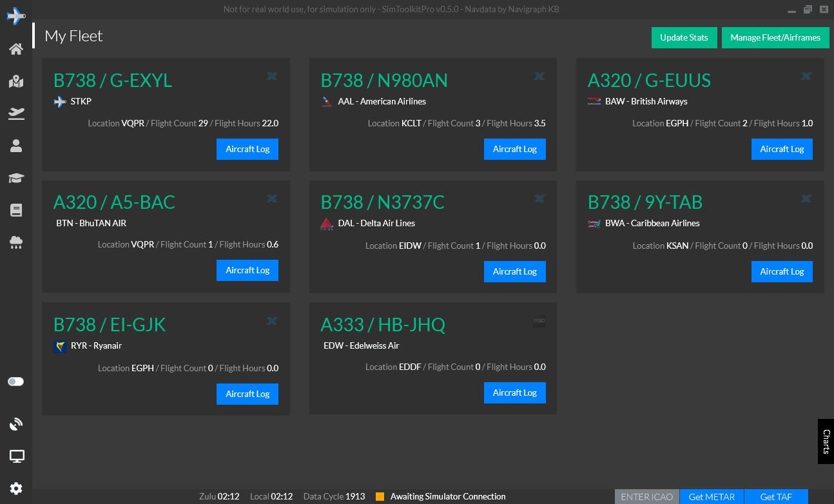The image size is (834, 504).
Task: Click the P3D icon on HB-JHQ card
Action: coord(539,321)
